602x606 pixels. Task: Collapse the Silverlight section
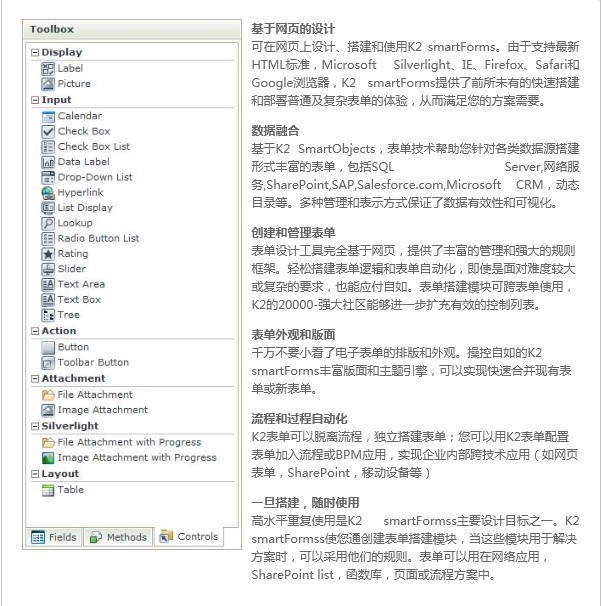point(35,426)
